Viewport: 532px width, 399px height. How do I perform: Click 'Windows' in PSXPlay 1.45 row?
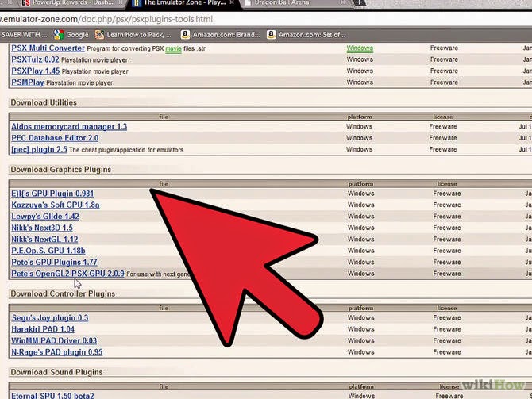coord(360,71)
